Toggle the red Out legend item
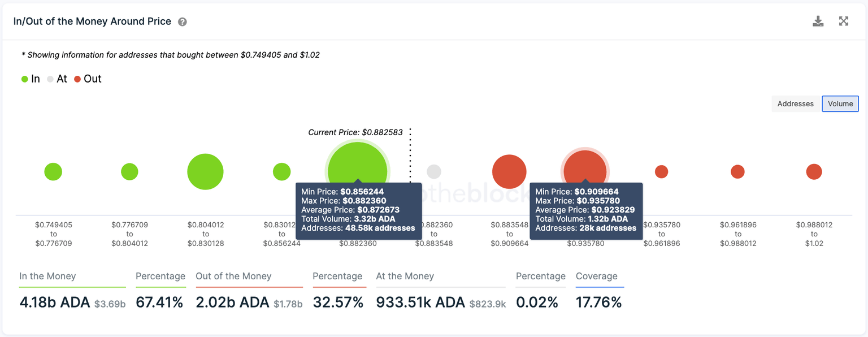This screenshot has height=337, width=868. (88, 79)
